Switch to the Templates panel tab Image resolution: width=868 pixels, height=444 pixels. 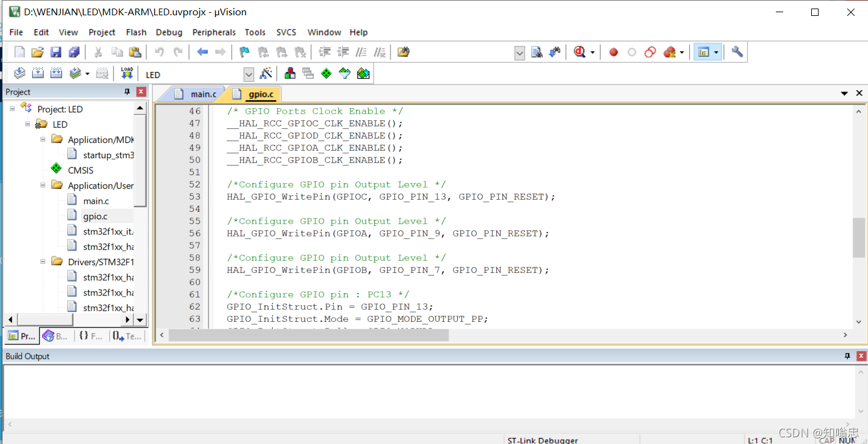[x=127, y=336]
